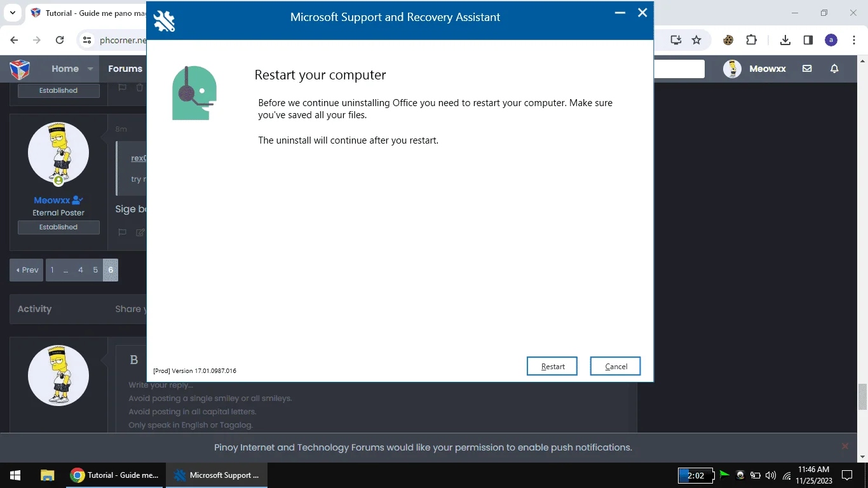Toggle the Chrome side panel icon
This screenshot has width=868, height=488.
coord(808,40)
